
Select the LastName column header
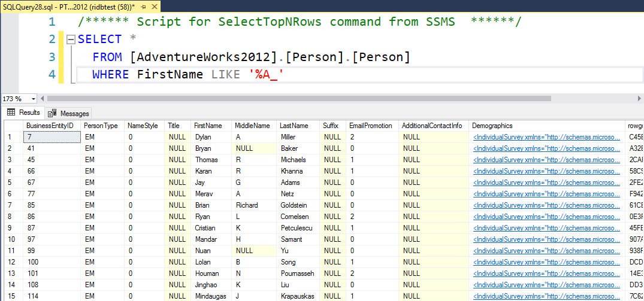coord(298,126)
